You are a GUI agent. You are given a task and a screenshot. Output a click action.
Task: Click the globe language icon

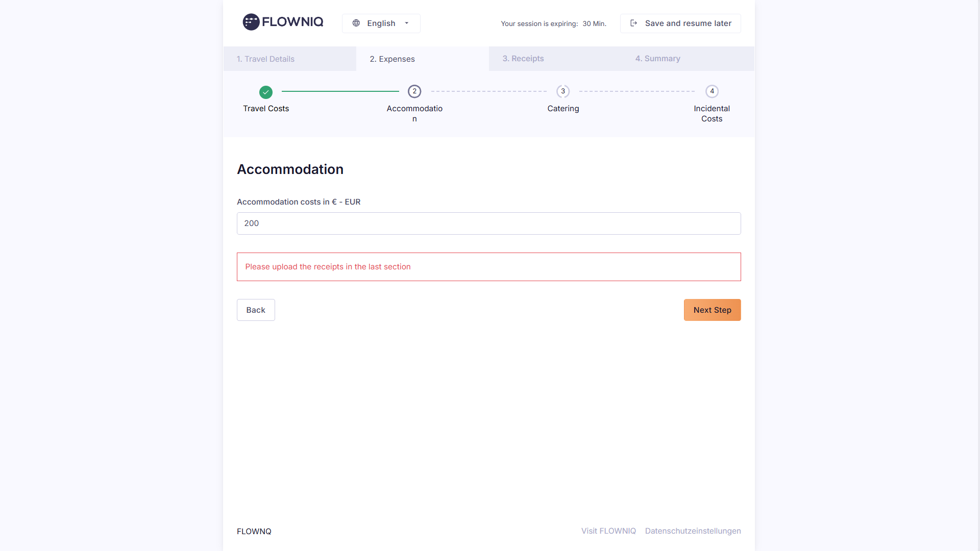point(356,23)
